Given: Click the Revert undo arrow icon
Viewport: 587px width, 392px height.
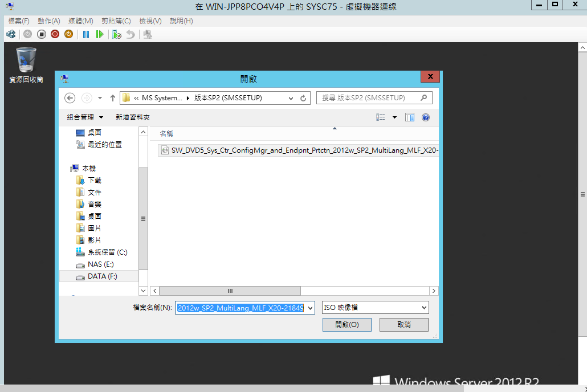Looking at the screenshot, I should [131, 34].
